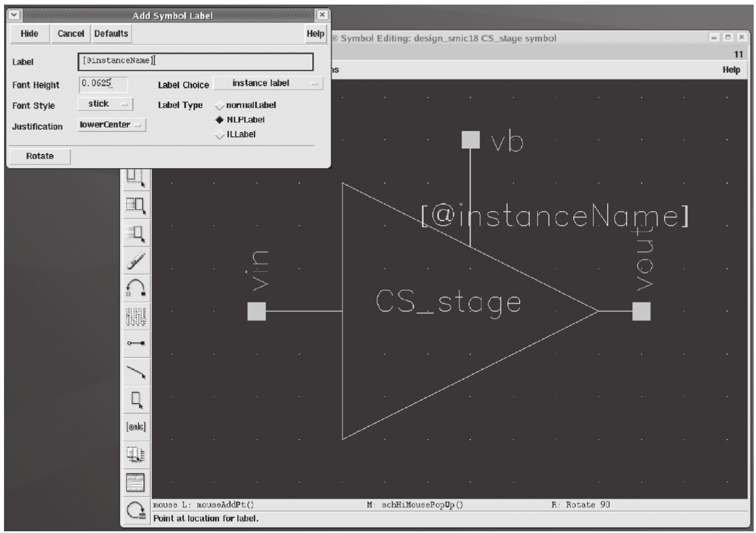Click the curved undo arrow icon
The image size is (756, 533).
pos(136,287)
